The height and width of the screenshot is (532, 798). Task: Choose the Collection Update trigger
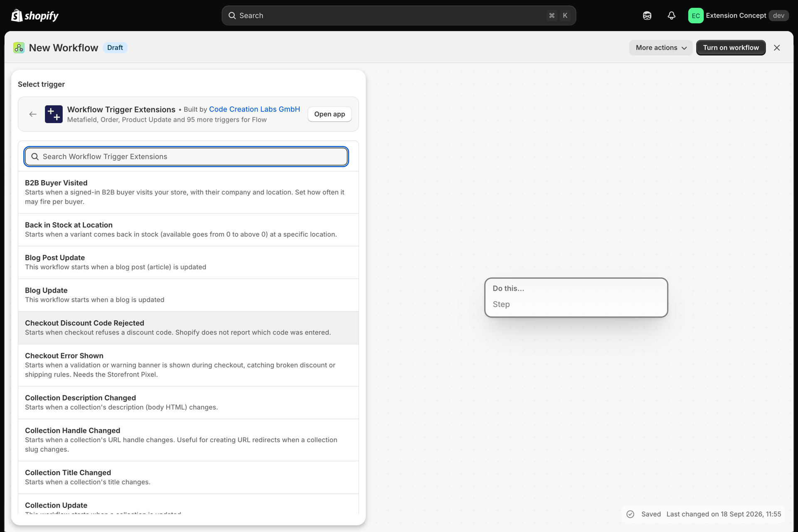tap(188, 504)
